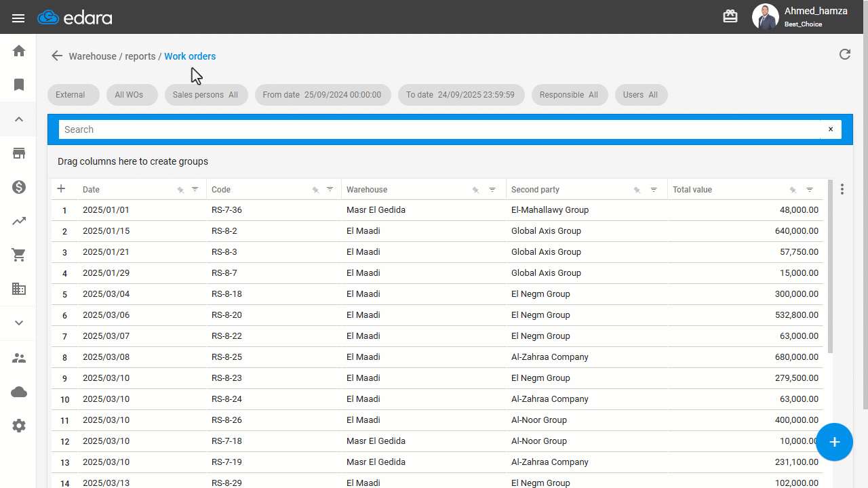
Task: Open the From date filter chip
Action: (323, 95)
